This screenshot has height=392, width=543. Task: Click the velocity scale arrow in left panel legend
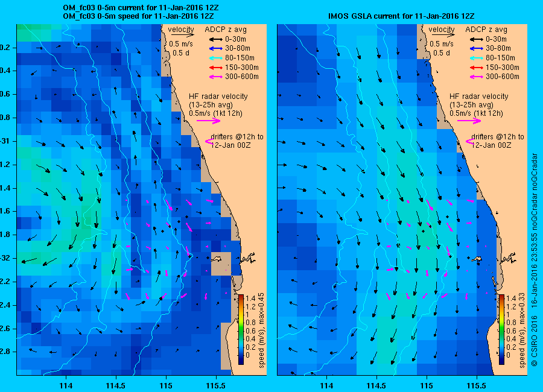182,34
